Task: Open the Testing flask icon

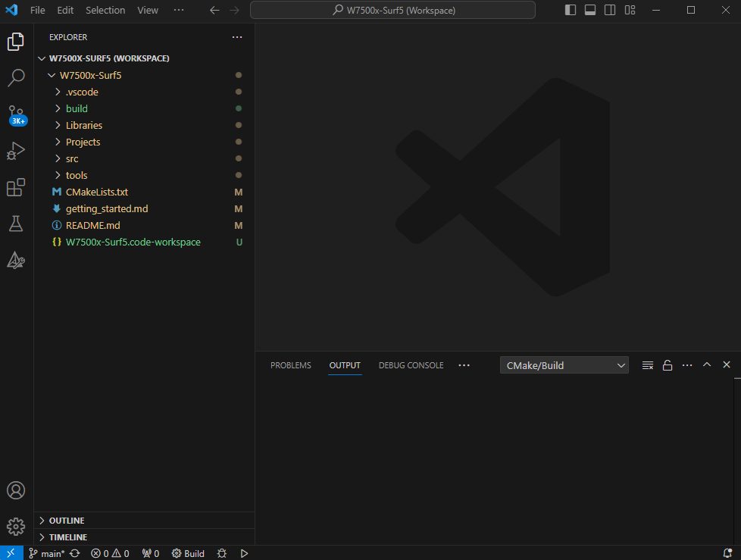Action: [x=16, y=224]
